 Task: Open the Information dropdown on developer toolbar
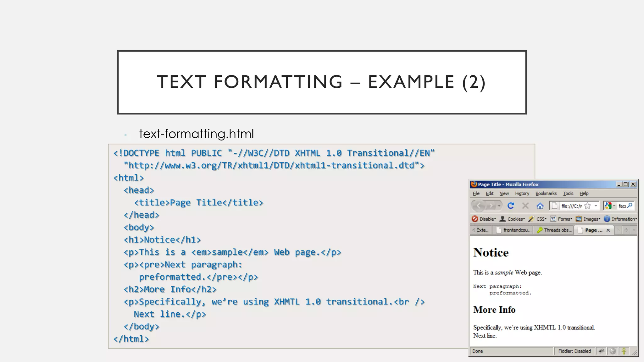click(620, 219)
